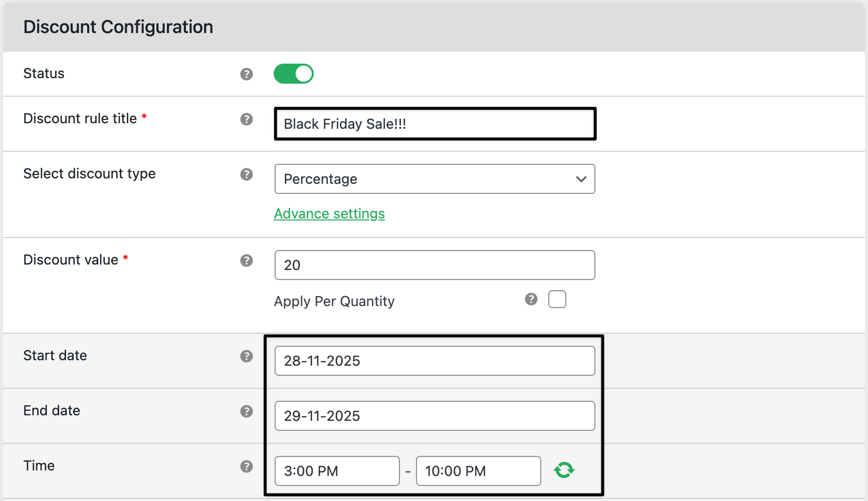Click the Discount value field showing 20
Image resolution: width=868 pixels, height=501 pixels.
point(435,265)
